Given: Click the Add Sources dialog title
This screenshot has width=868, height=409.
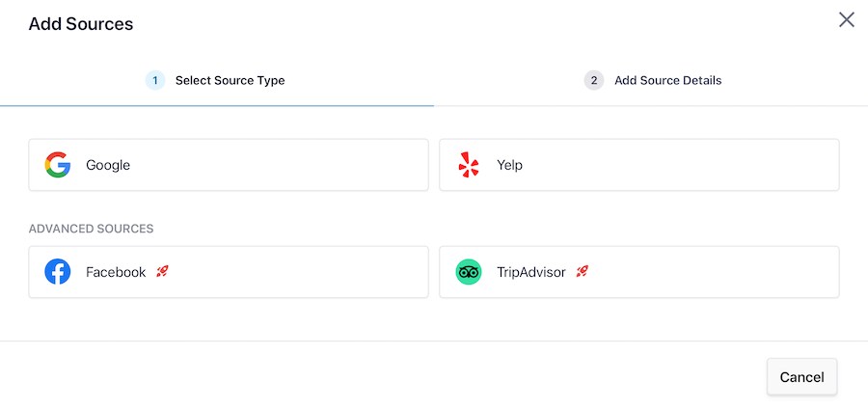Looking at the screenshot, I should coord(81,24).
